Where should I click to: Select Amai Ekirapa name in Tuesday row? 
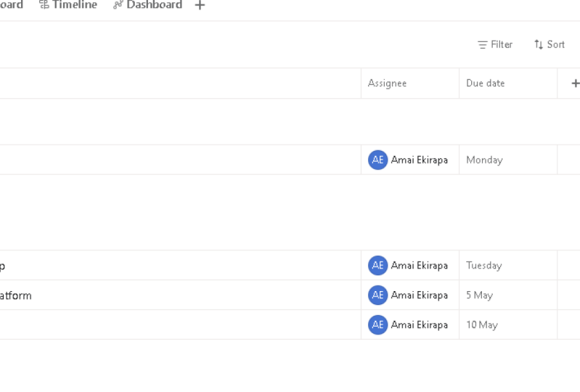coord(420,265)
